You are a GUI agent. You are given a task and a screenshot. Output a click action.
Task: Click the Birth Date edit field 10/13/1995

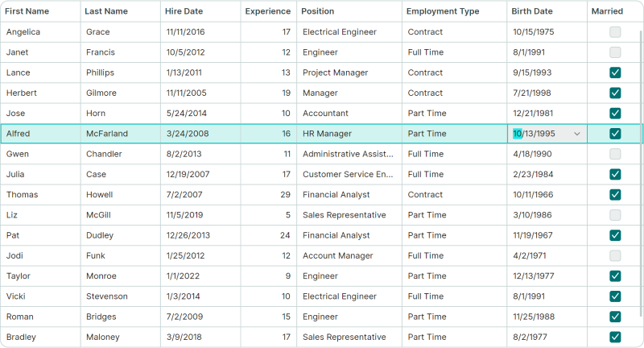tap(540, 134)
